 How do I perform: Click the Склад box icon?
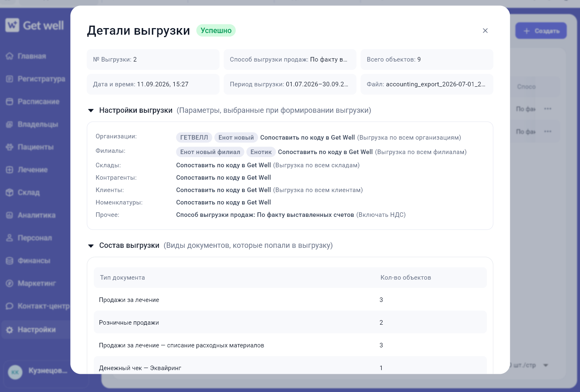(x=10, y=192)
